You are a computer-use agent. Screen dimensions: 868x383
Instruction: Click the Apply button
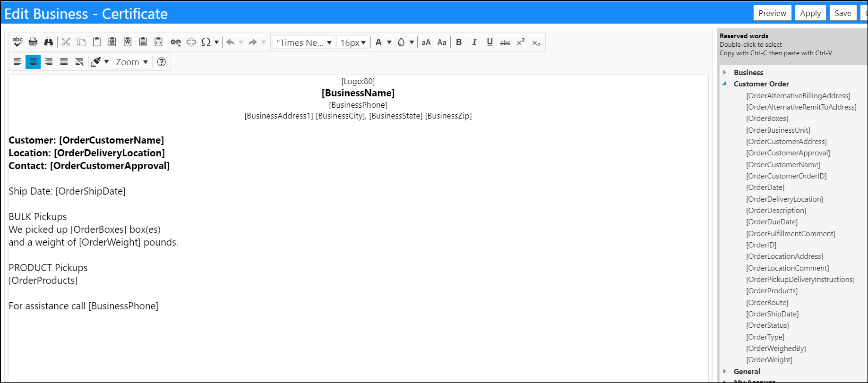(810, 13)
